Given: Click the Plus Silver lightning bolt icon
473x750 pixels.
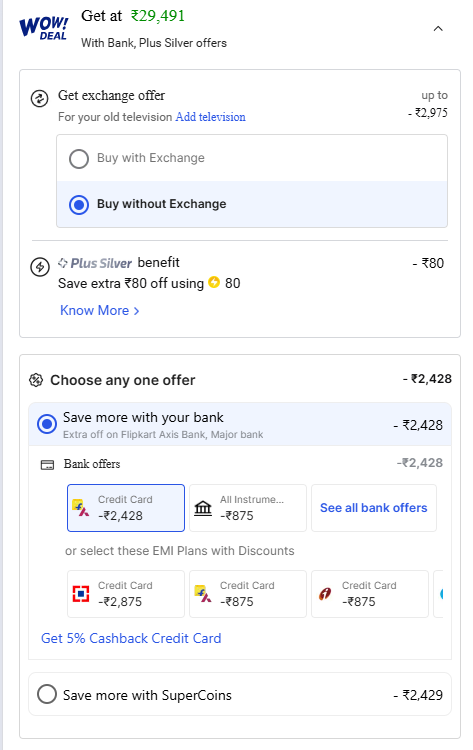Looking at the screenshot, I should [40, 267].
